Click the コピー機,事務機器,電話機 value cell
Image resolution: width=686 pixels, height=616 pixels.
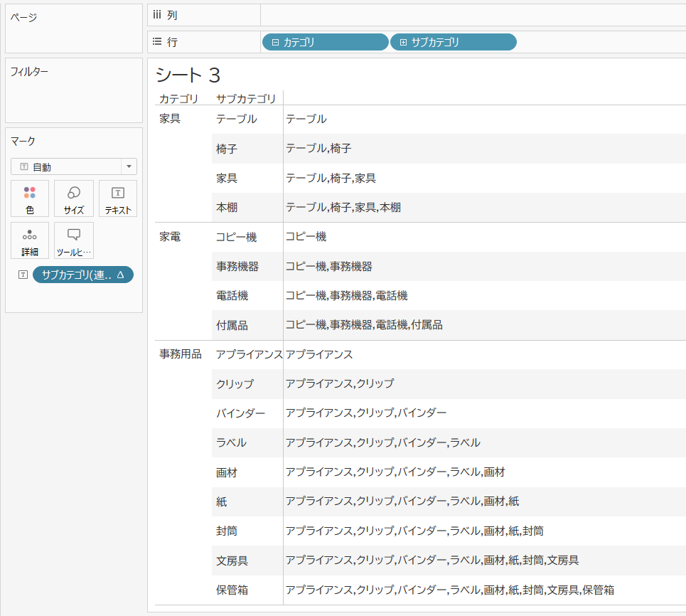click(346, 295)
